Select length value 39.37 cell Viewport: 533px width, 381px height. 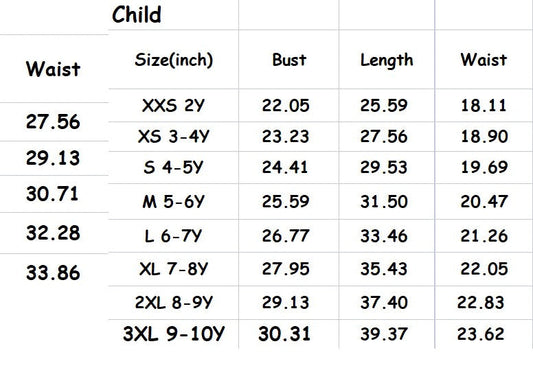(384, 334)
